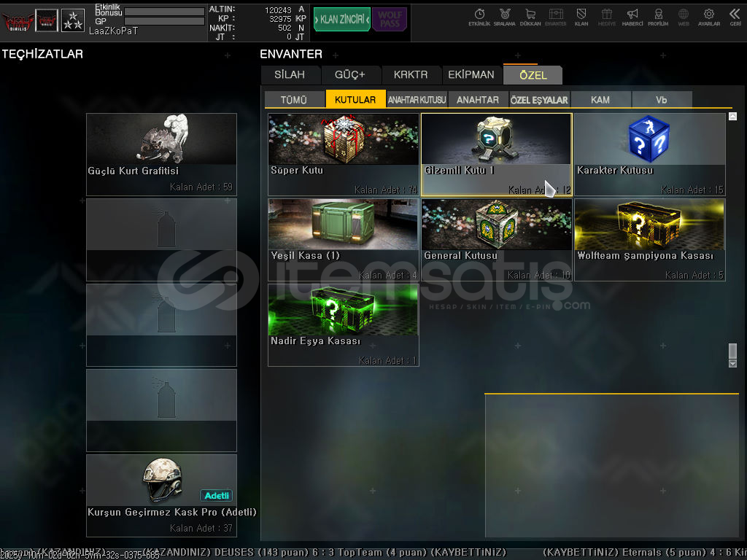Open the ENVANTER icon in top bar

click(x=555, y=17)
